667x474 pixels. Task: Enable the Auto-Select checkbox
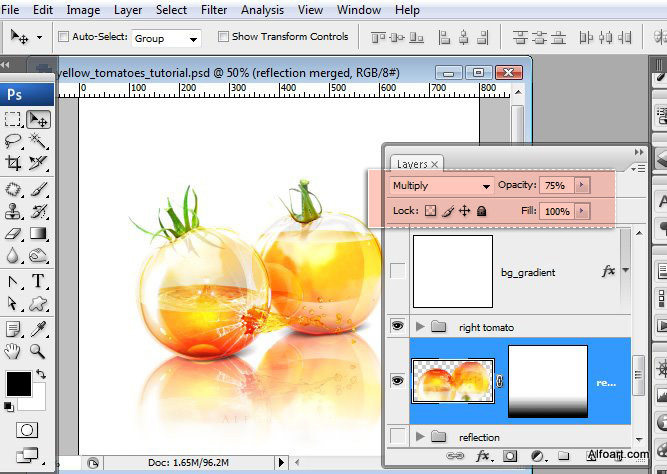click(65, 37)
